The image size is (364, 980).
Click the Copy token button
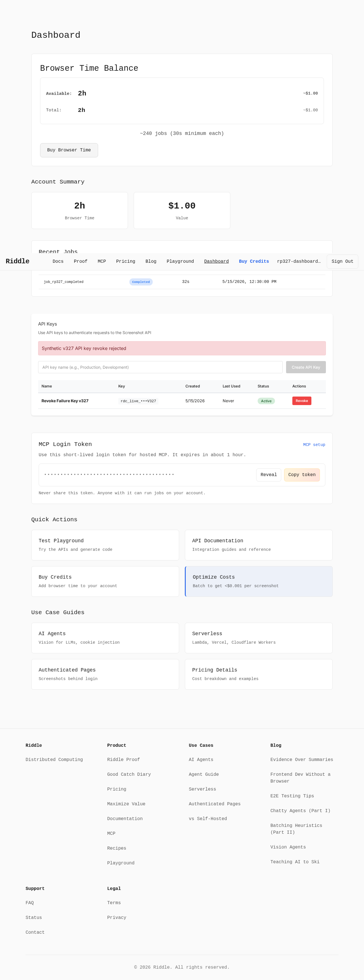[x=302, y=475]
